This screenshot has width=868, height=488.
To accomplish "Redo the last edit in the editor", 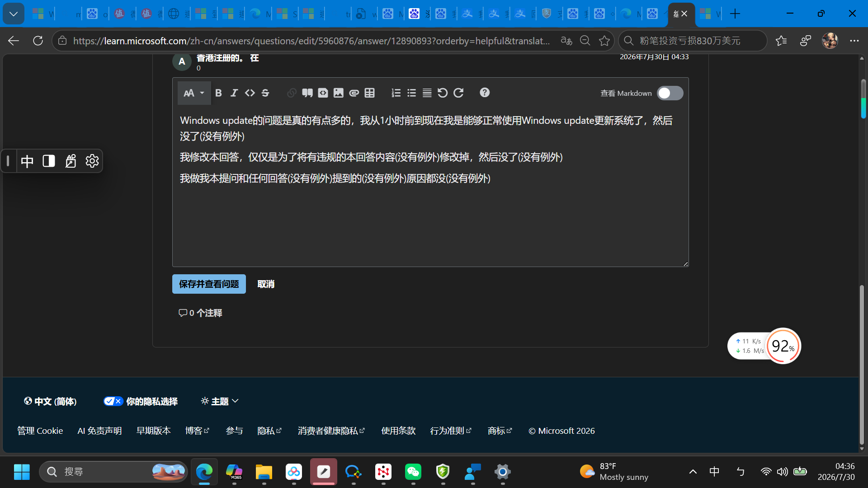I will click(x=458, y=93).
